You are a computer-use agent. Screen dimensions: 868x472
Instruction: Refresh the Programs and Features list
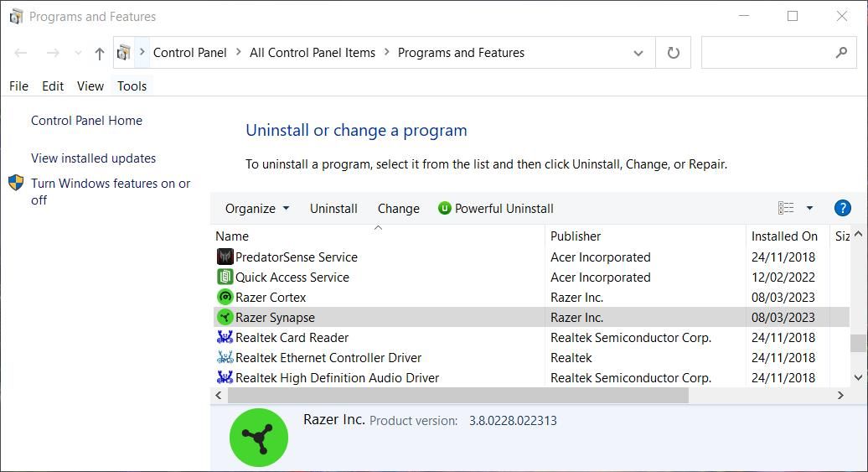tap(673, 53)
